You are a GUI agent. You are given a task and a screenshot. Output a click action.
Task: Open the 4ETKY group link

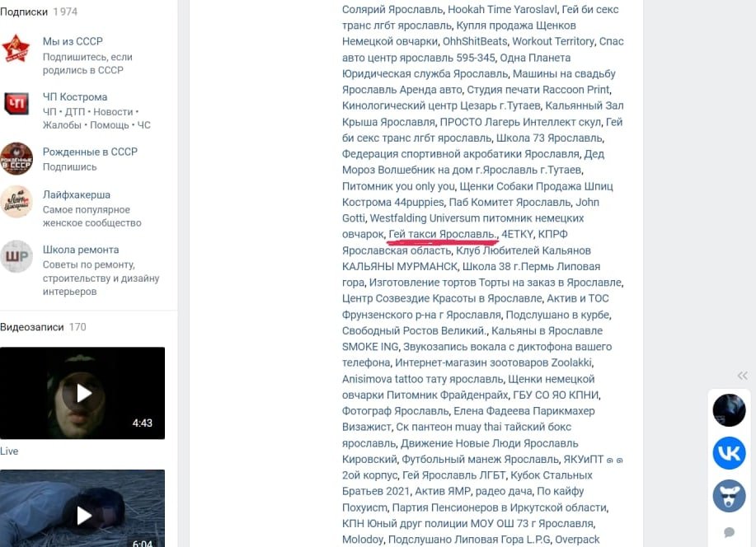tap(518, 234)
